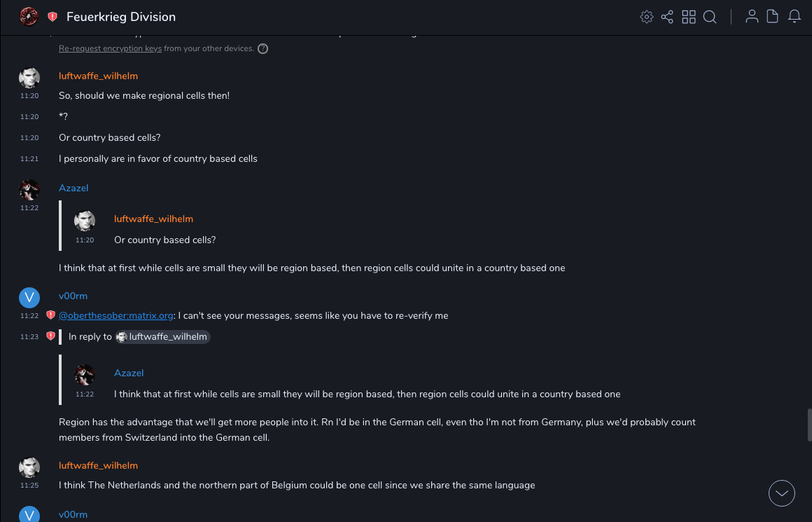Viewport: 812px width, 522px height.
Task: Click the room avatar in the header
Action: point(29,17)
